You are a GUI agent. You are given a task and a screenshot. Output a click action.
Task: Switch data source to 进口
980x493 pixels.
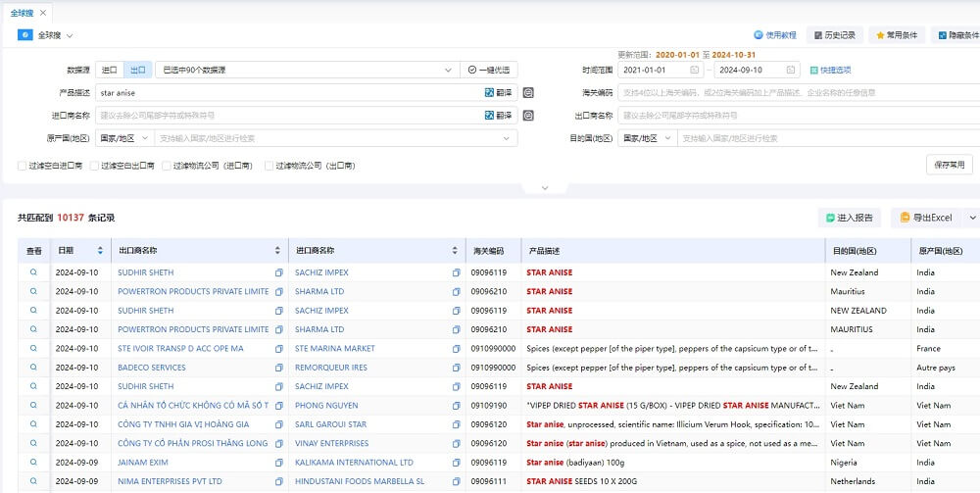tap(110, 70)
